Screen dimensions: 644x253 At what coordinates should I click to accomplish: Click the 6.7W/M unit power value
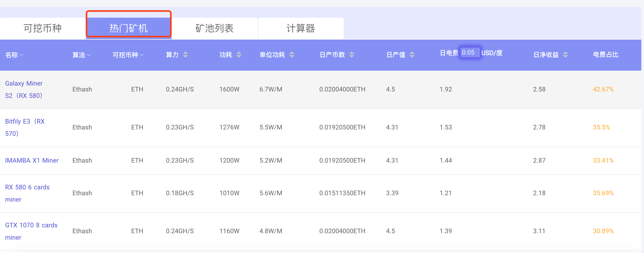(271, 89)
